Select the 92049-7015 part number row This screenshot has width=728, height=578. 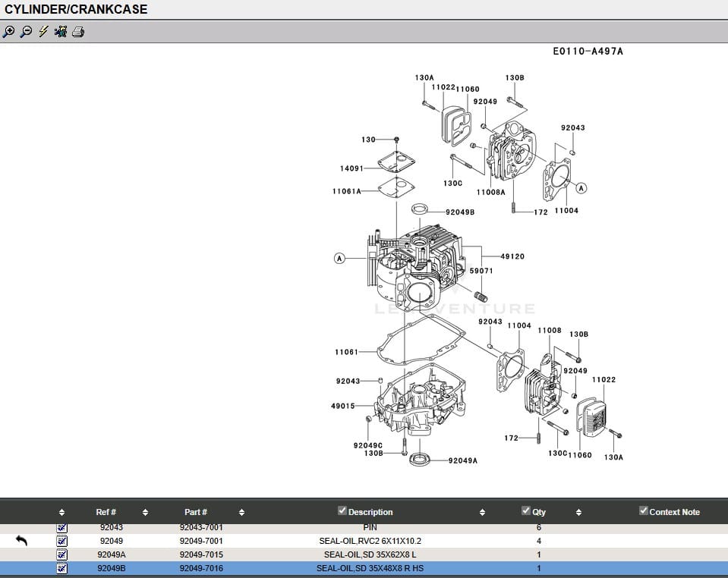tap(201, 554)
